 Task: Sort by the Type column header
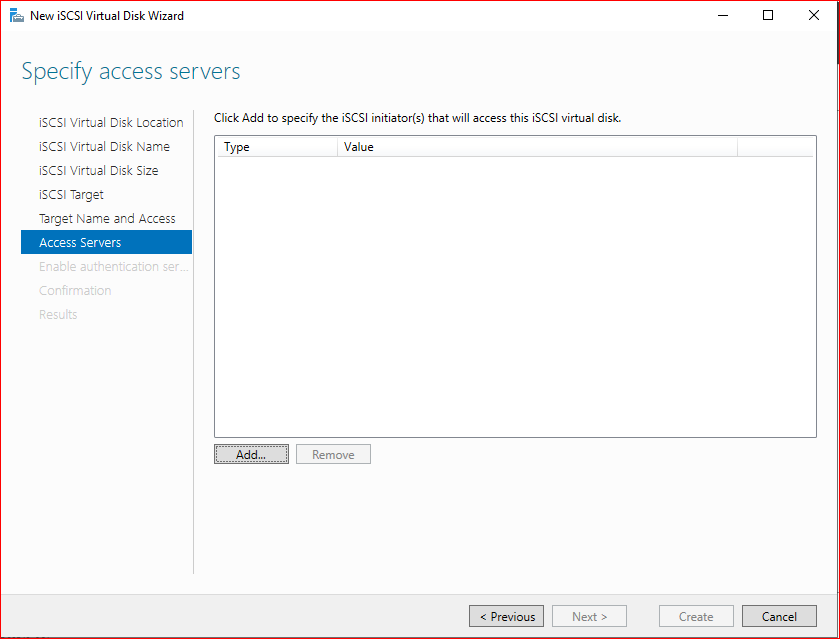tap(277, 147)
